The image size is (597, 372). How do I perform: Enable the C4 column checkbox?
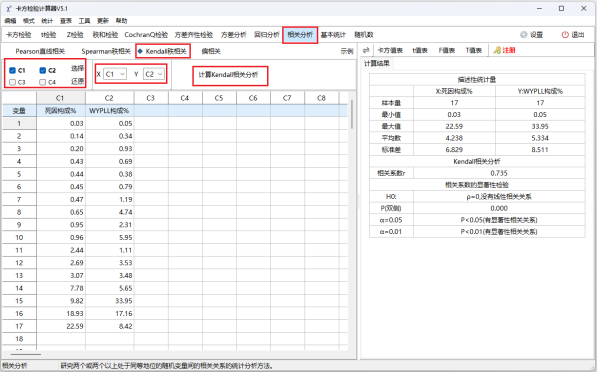pos(43,82)
